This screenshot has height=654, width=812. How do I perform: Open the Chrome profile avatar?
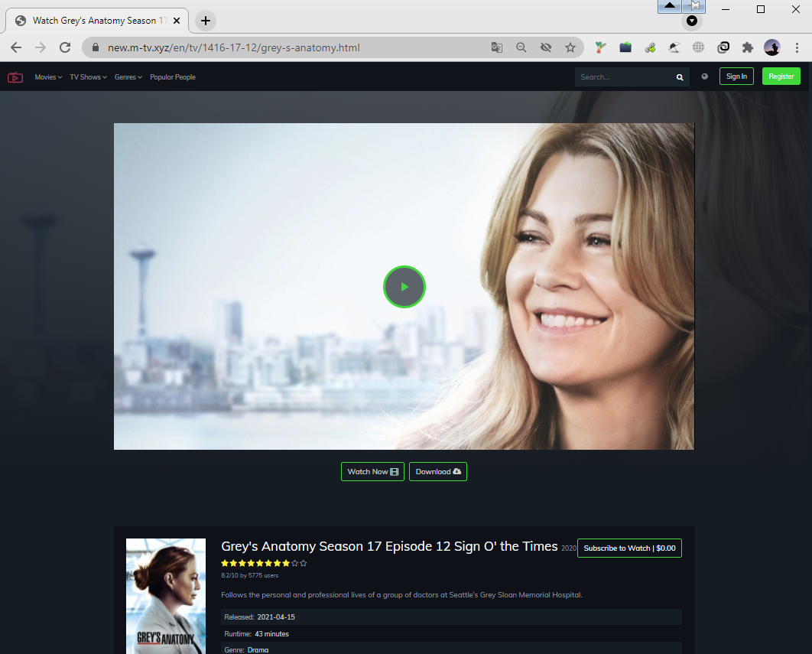tap(772, 47)
